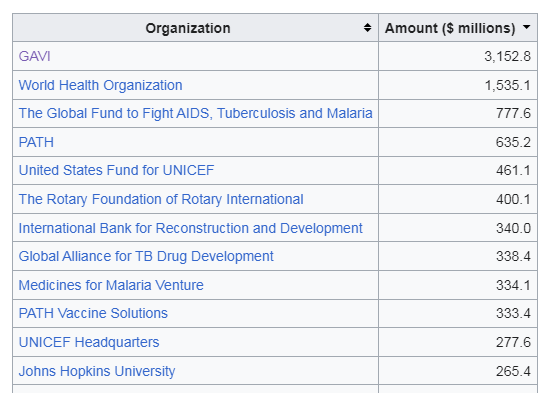Image resolution: width=546 pixels, height=393 pixels.
Task: Open the PATH link
Action: [36, 142]
